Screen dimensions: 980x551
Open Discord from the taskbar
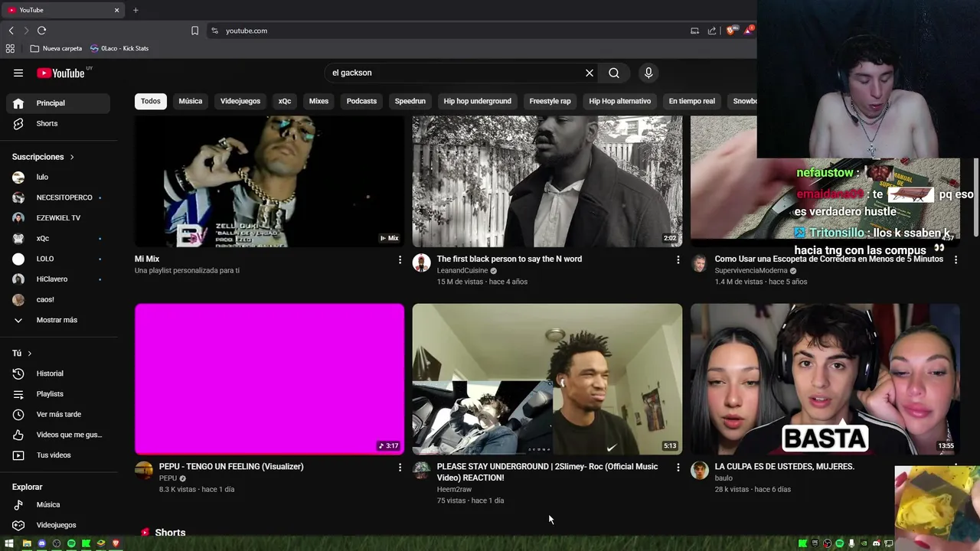[x=41, y=543]
